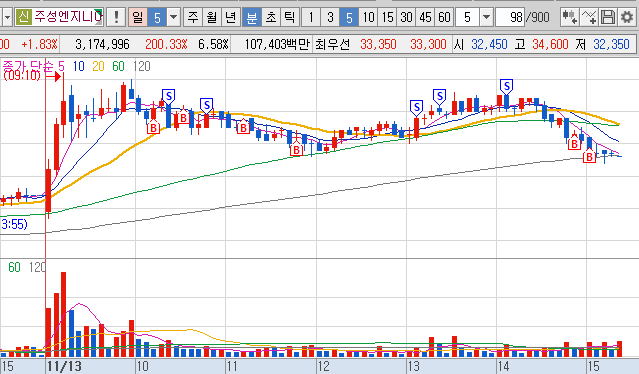Viewport: 639px width, 374px height.
Task: Select the 초 (second) period button
Action: coord(271,18)
